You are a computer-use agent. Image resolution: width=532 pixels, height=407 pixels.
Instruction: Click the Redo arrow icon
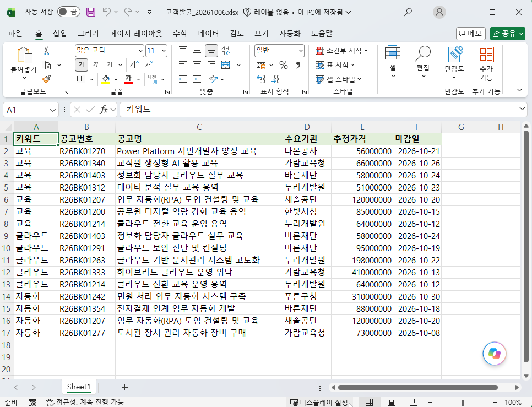point(128,12)
